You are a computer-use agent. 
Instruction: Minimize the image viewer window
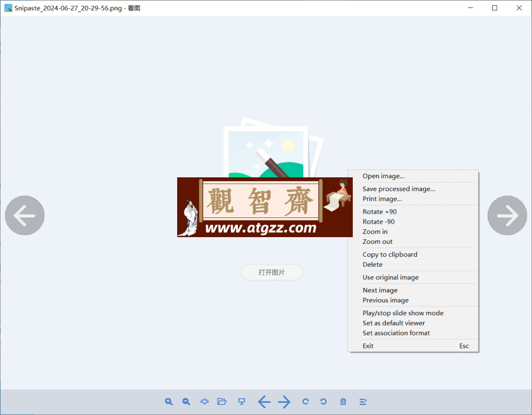(470, 8)
